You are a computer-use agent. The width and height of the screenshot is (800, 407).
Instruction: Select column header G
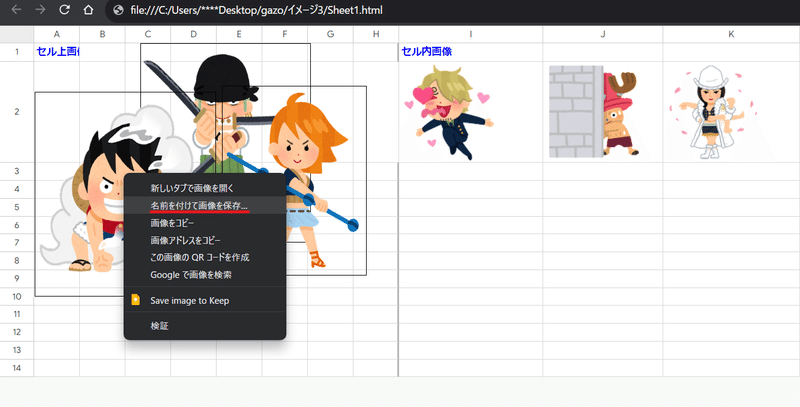point(330,34)
